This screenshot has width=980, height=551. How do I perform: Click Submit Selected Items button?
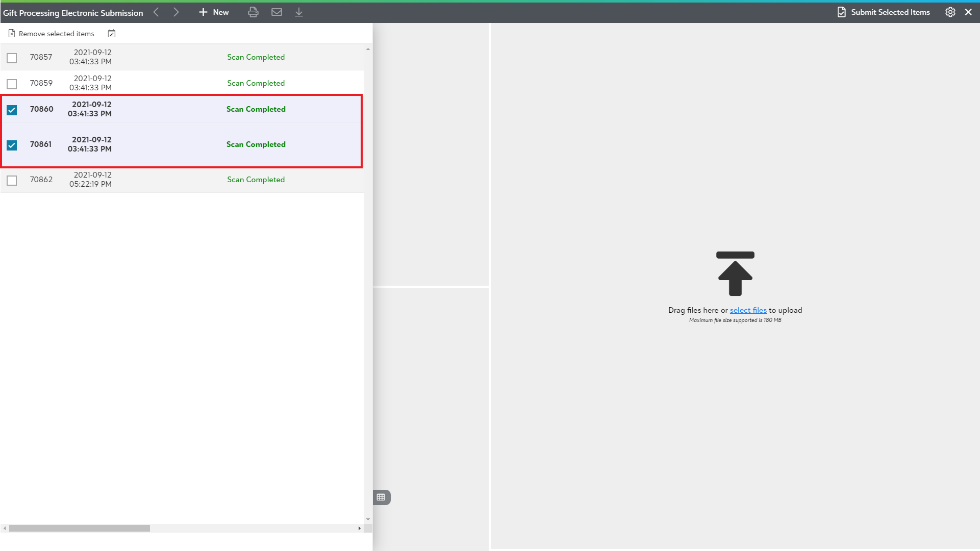click(x=884, y=12)
